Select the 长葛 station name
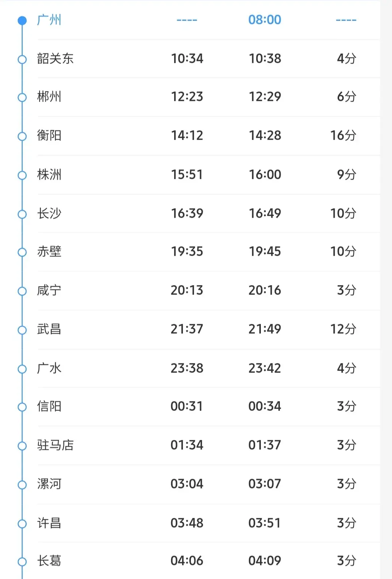This screenshot has height=579, width=392. click(49, 561)
